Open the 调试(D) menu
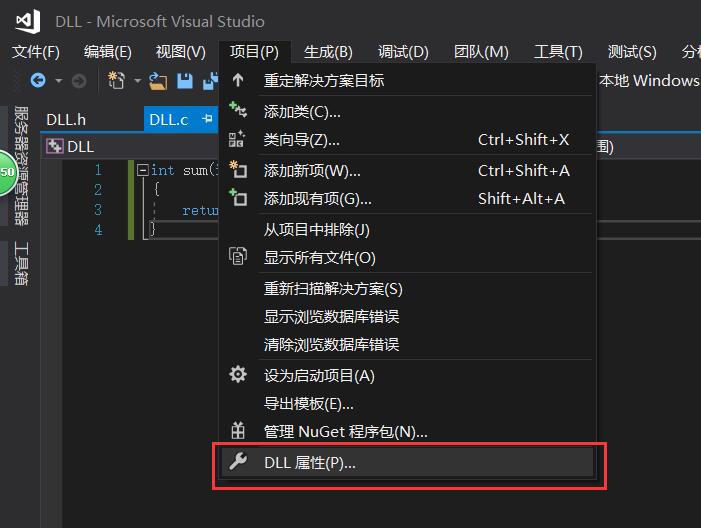This screenshot has width=701, height=528. (x=403, y=52)
